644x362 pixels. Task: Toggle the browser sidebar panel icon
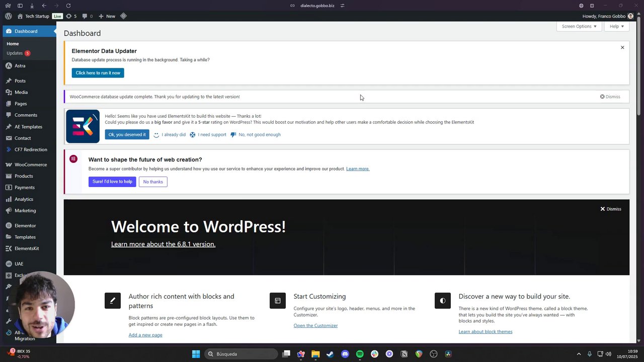pos(20,6)
